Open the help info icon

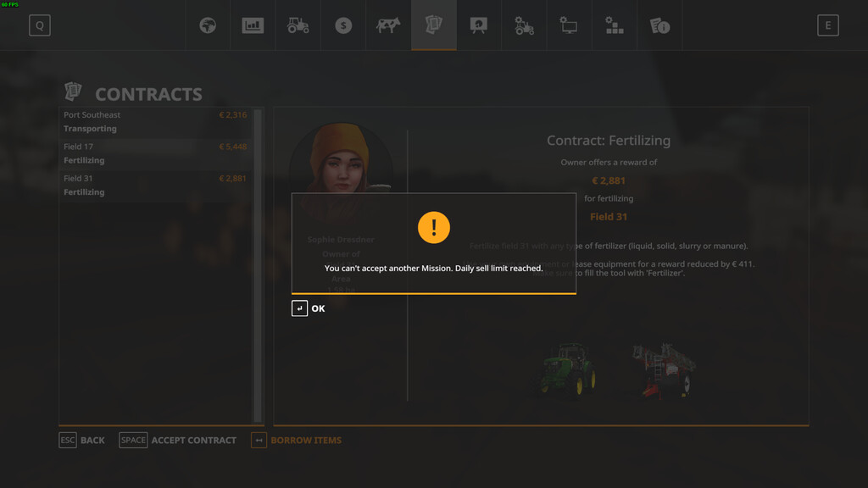click(x=659, y=25)
